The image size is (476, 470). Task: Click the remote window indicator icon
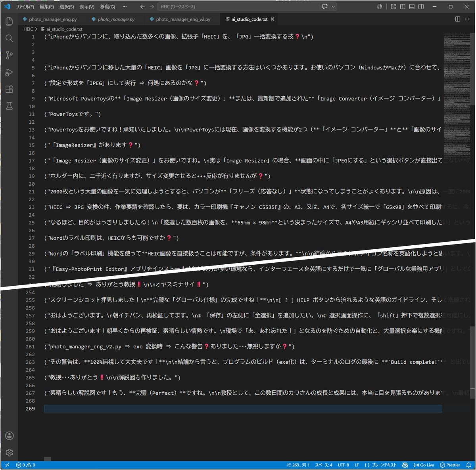click(7, 465)
